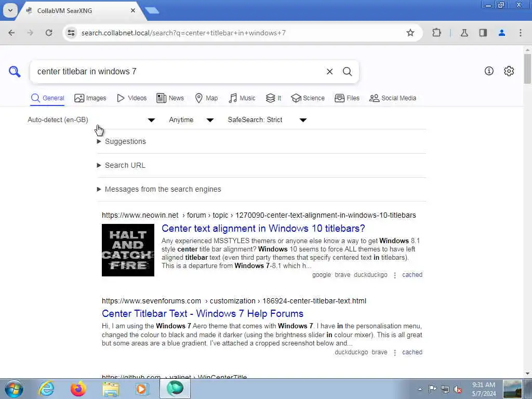This screenshot has width=532, height=399.
Task: View site information icon in address bar
Action: pyautogui.click(x=71, y=33)
